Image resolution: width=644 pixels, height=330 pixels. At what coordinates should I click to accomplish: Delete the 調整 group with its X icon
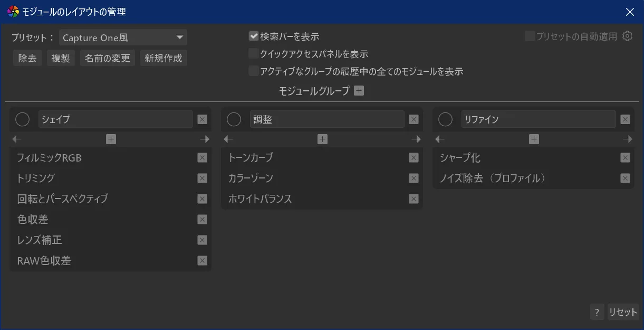pyautogui.click(x=414, y=119)
